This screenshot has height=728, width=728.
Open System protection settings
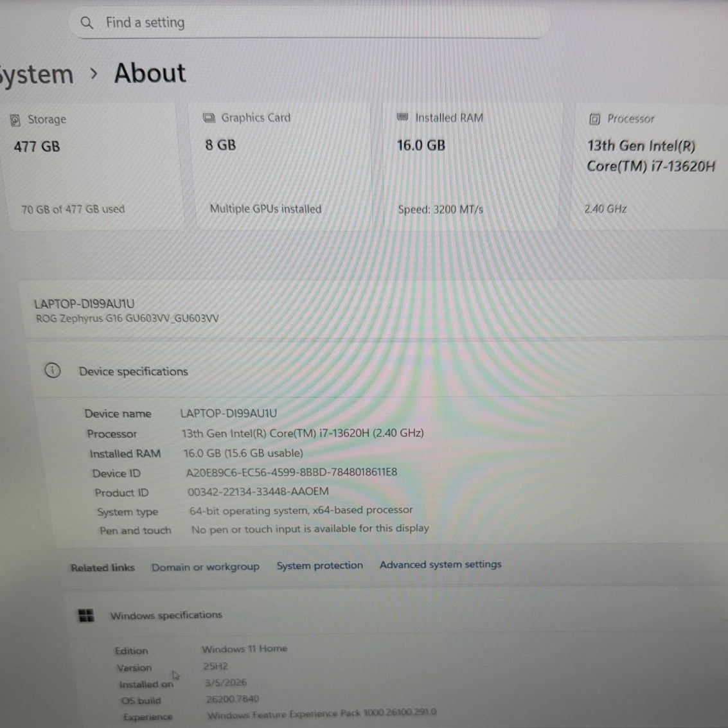319,565
